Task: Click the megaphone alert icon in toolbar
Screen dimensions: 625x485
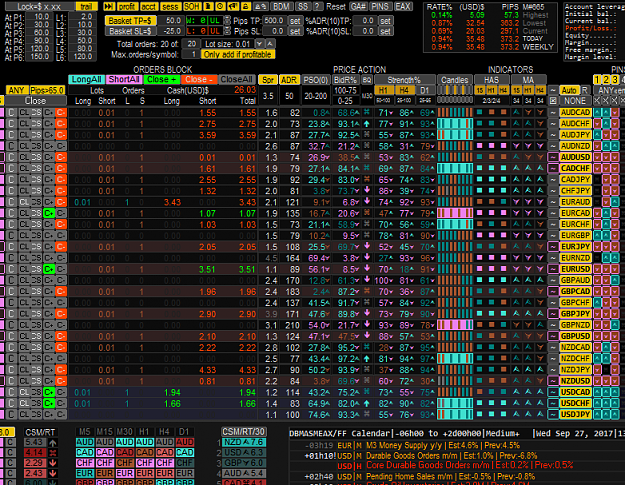Action: (x=233, y=6)
